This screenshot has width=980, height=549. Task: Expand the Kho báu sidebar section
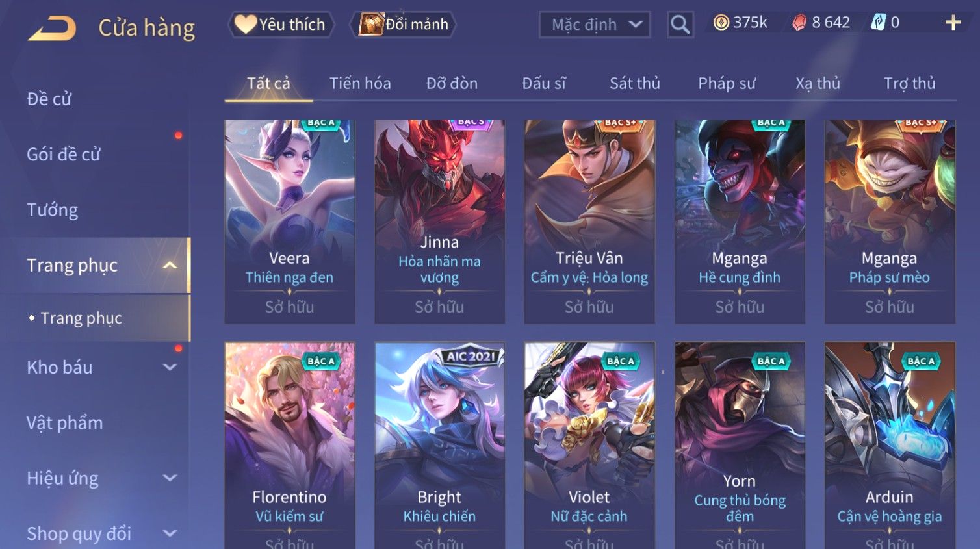coord(170,367)
